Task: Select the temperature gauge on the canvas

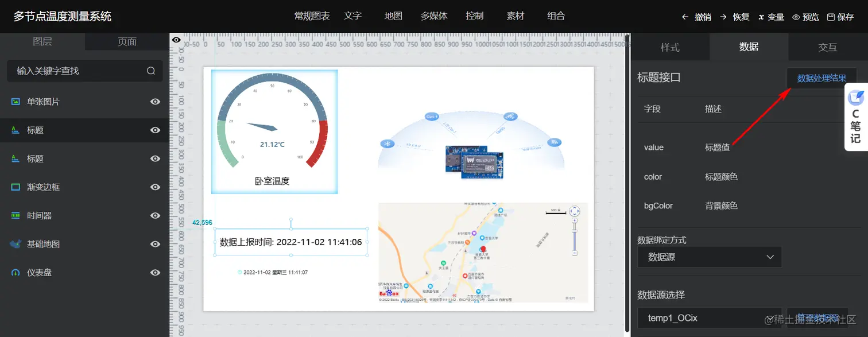Action: coord(272,121)
